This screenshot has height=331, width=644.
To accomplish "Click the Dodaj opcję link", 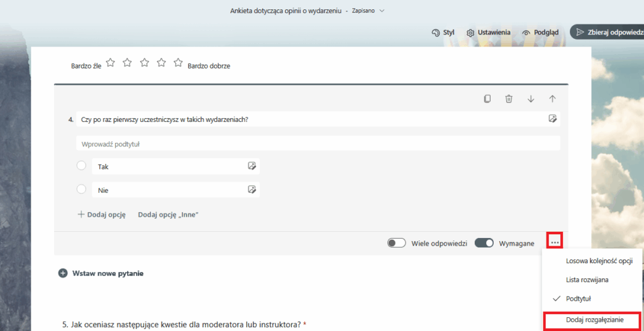I will [x=101, y=214].
